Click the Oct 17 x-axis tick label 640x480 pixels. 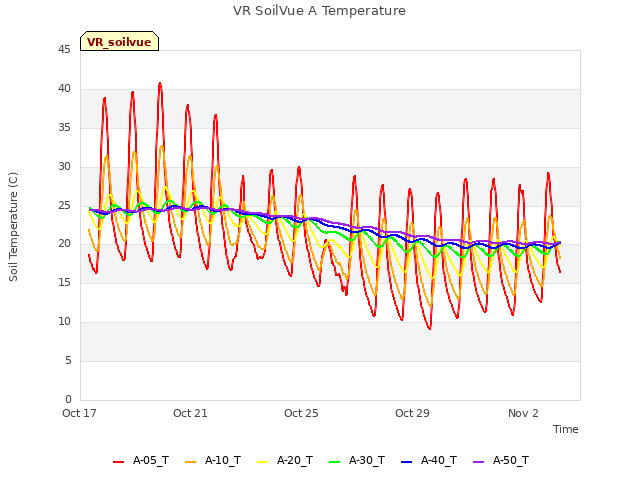(x=79, y=413)
